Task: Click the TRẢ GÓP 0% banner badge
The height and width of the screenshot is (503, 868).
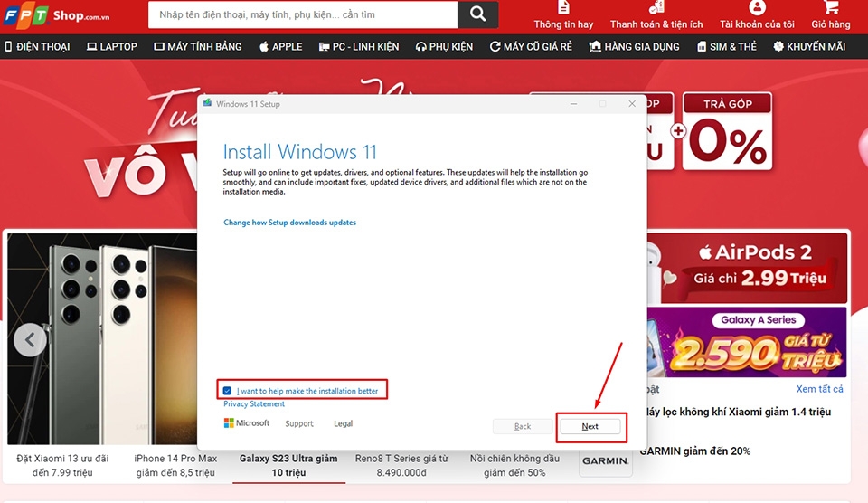Action: (727, 131)
